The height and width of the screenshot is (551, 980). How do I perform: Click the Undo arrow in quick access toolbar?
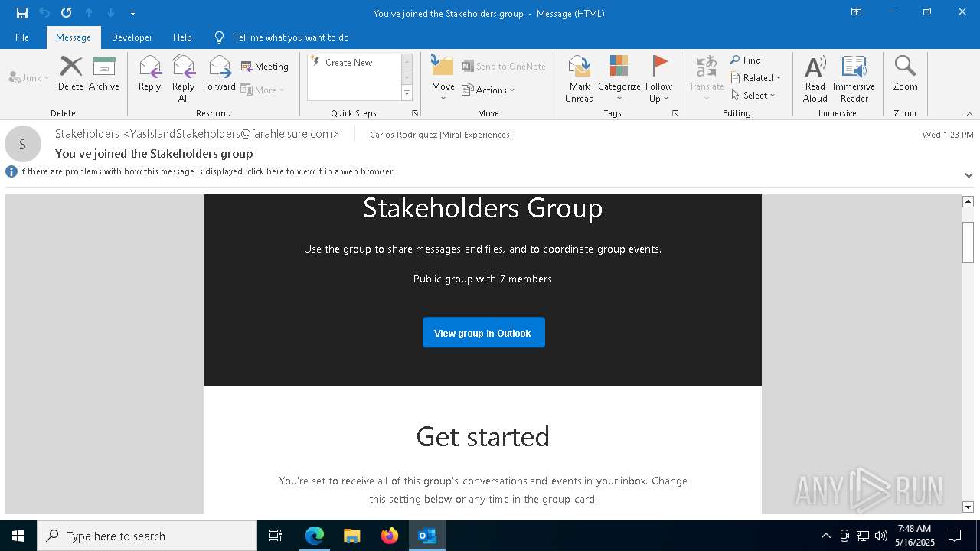point(44,13)
